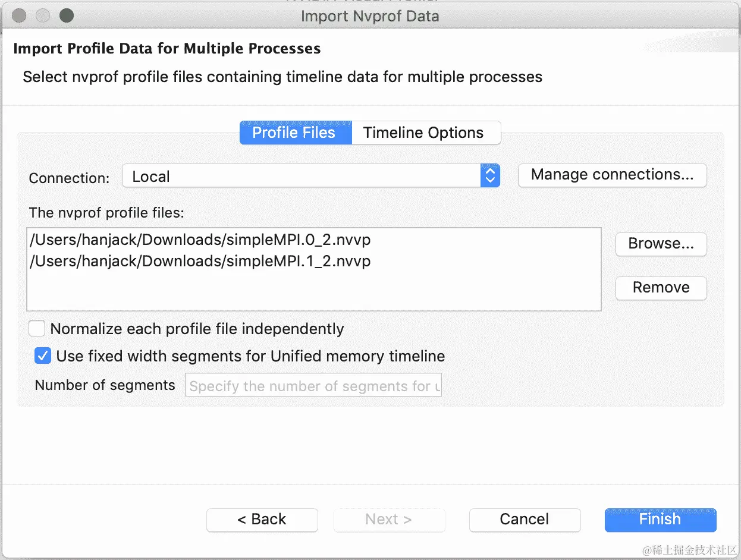The height and width of the screenshot is (560, 741).
Task: Click the gray minimize window button
Action: tap(43, 15)
